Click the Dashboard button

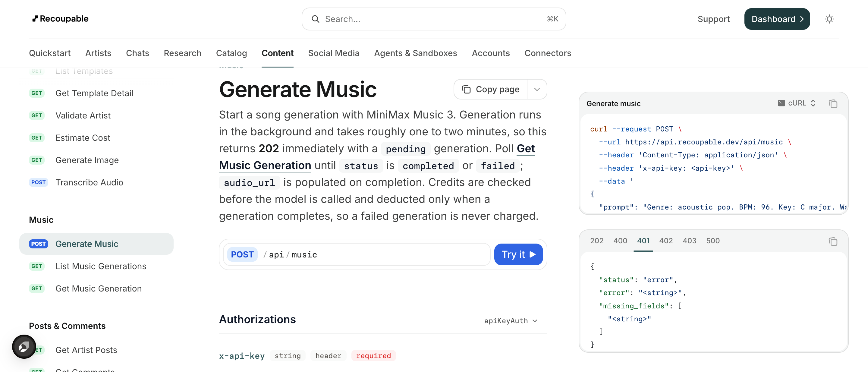pyautogui.click(x=777, y=19)
